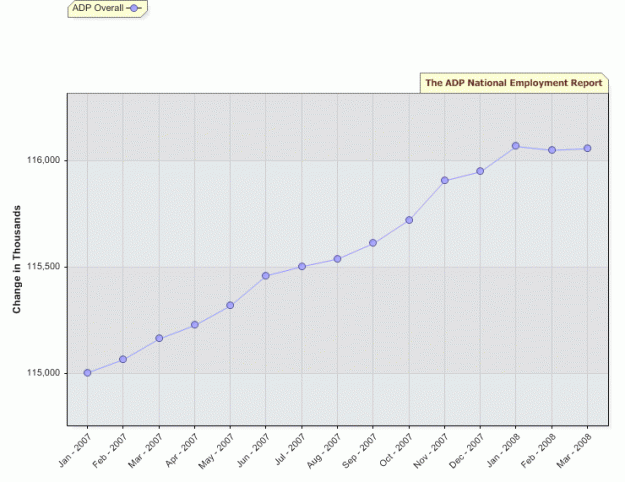Click the 115,000 y-axis label
Viewport: 625px width, 482px height.
[43, 373]
